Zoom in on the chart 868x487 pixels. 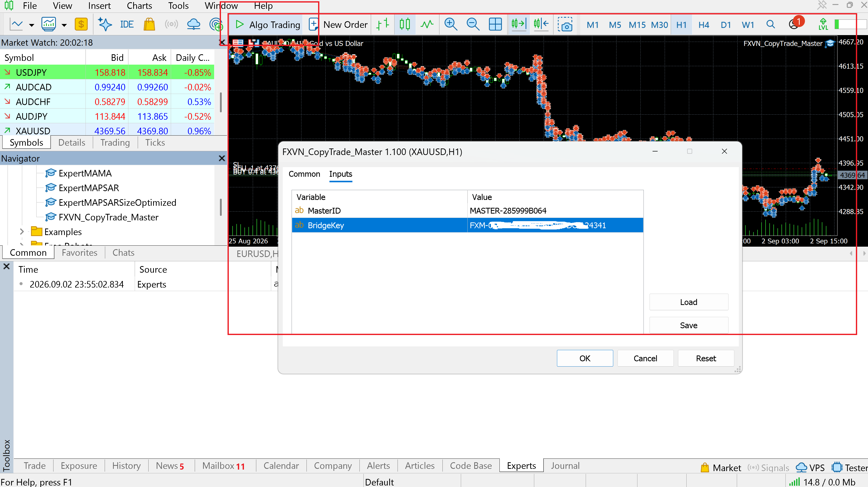coord(451,25)
